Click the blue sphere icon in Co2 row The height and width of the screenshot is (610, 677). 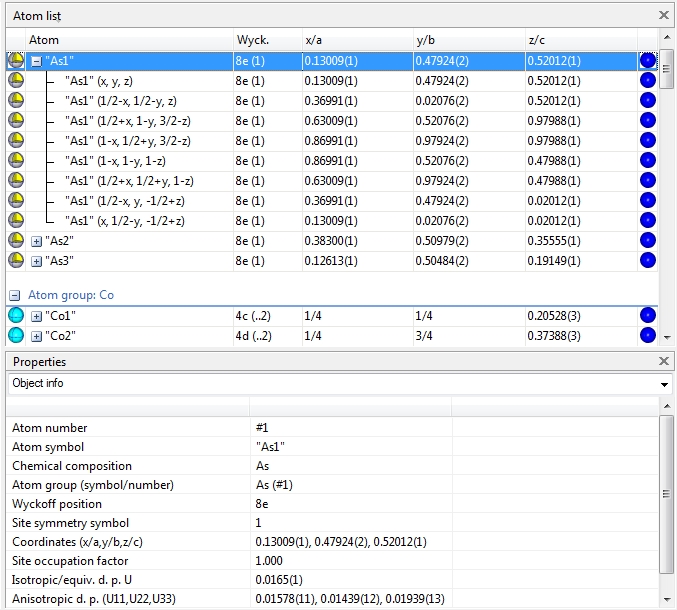click(647, 336)
